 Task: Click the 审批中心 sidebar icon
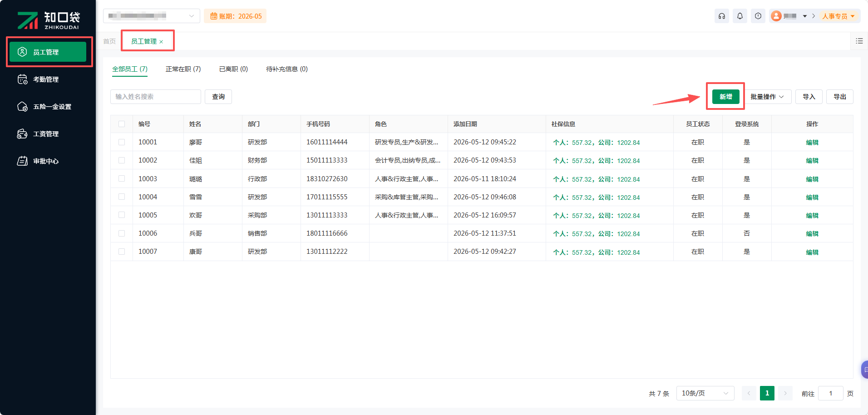click(x=22, y=161)
